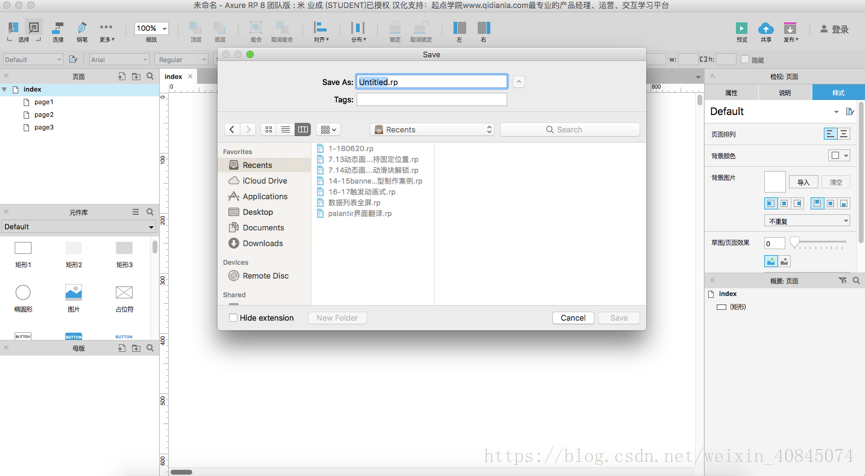Switch to the notes (说明) tab
Viewport: 865px width, 476px height.
tap(785, 93)
